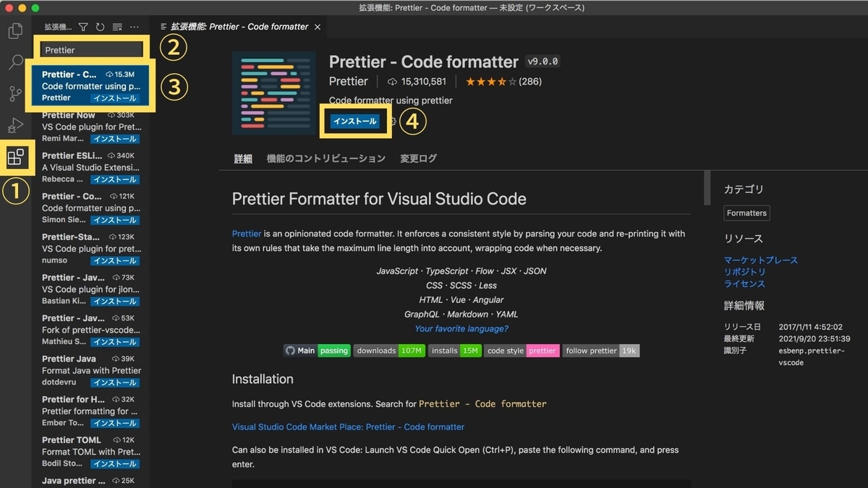The width and height of the screenshot is (868, 488).
Task: Install the Prettier ESLint extension
Action: [x=114, y=179]
